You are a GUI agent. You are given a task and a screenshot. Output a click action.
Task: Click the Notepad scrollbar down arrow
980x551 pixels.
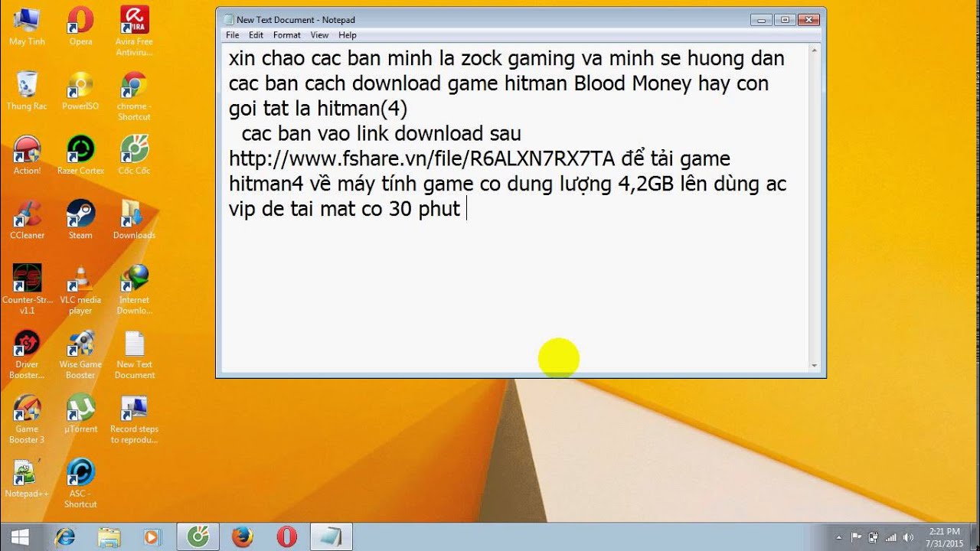click(x=814, y=366)
